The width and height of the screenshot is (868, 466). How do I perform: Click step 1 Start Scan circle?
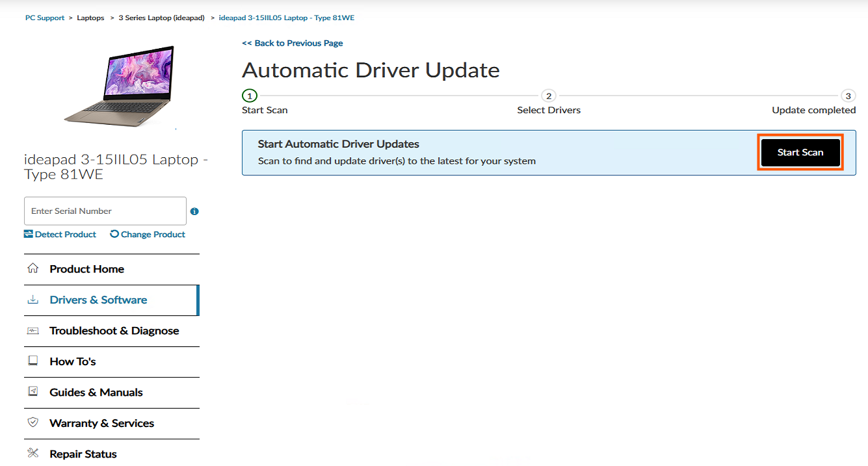tap(250, 96)
